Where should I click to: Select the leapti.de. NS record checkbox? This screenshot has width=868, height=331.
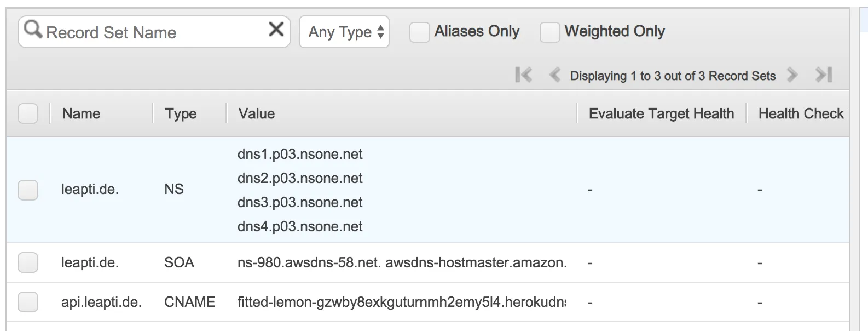[x=28, y=190]
